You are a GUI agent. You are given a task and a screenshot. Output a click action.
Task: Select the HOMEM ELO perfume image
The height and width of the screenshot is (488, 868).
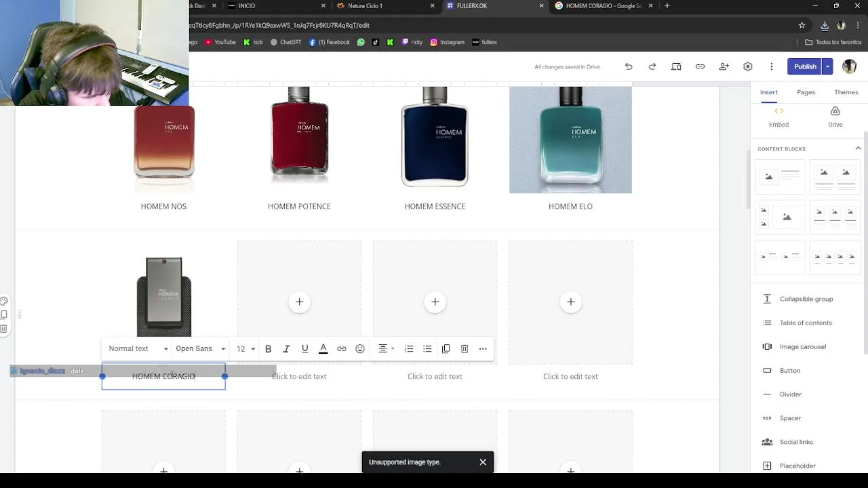[570, 140]
